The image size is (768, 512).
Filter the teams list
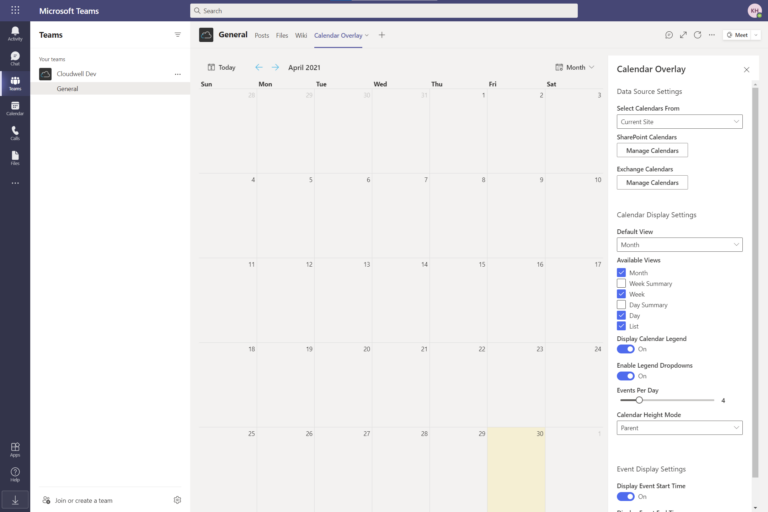pos(177,35)
